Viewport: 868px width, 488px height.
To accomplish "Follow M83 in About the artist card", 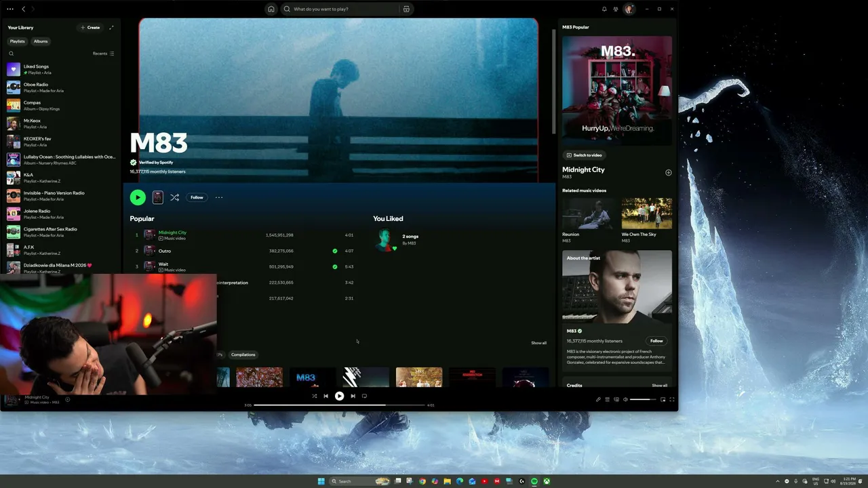I will coord(656,341).
